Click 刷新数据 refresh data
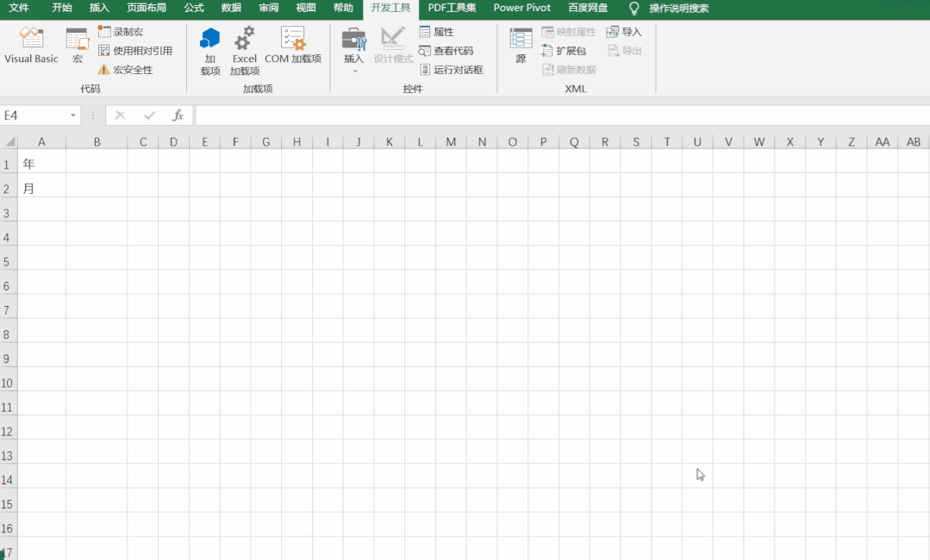 click(x=568, y=70)
